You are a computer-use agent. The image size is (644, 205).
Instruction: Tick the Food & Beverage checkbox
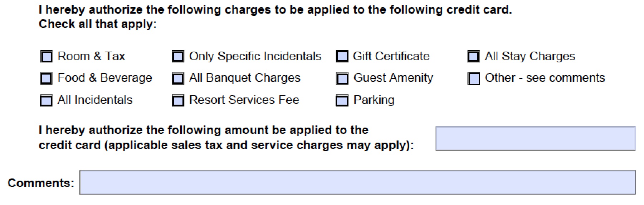coord(47,78)
